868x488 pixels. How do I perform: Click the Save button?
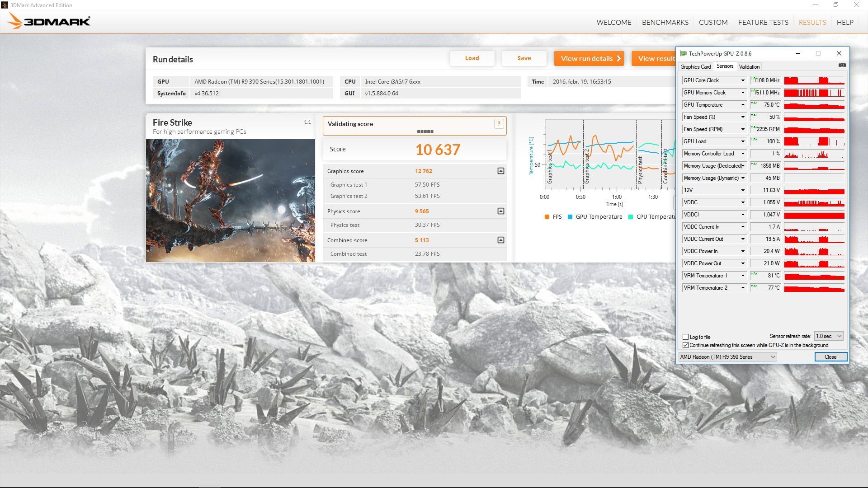524,58
